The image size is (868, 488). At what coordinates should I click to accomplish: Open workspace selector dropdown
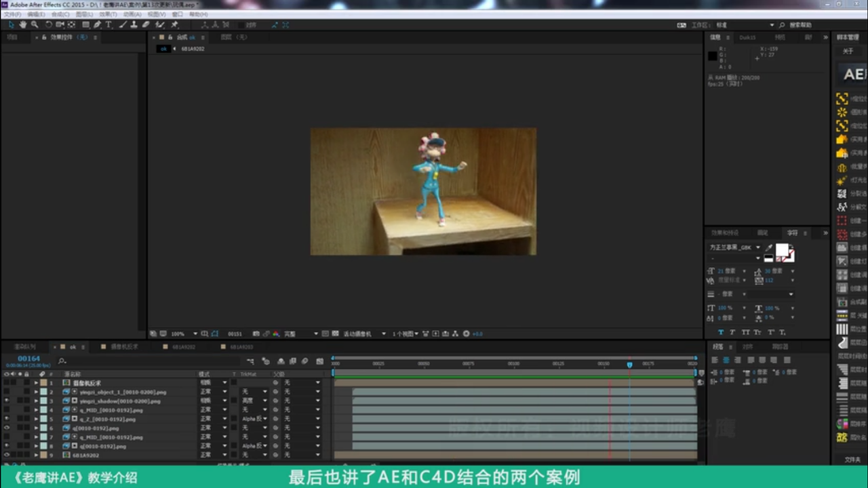coord(745,25)
